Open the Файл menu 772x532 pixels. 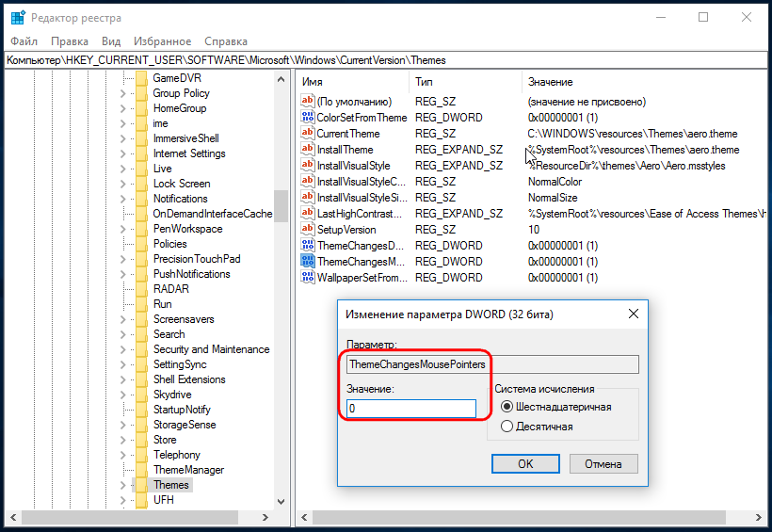24,41
